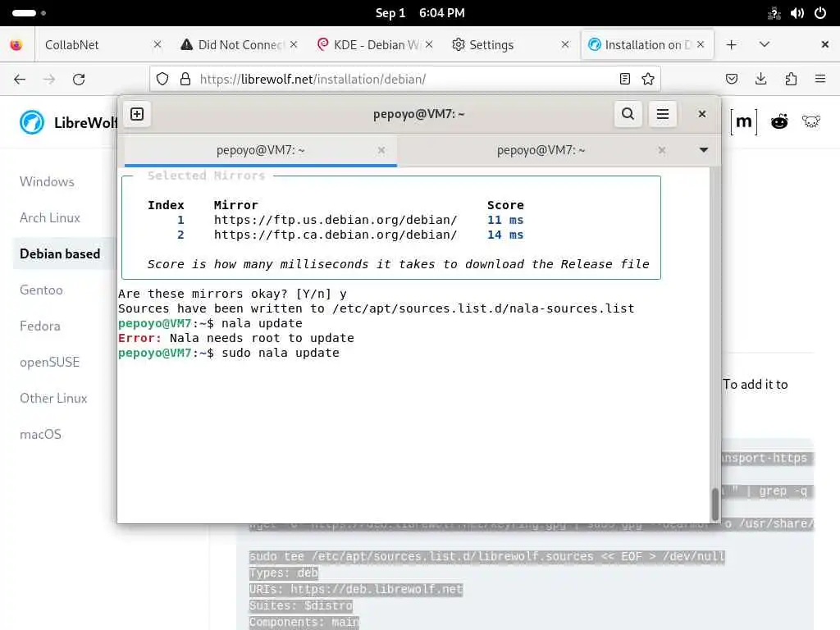
Task: Open the power menu icon
Action: (x=820, y=13)
